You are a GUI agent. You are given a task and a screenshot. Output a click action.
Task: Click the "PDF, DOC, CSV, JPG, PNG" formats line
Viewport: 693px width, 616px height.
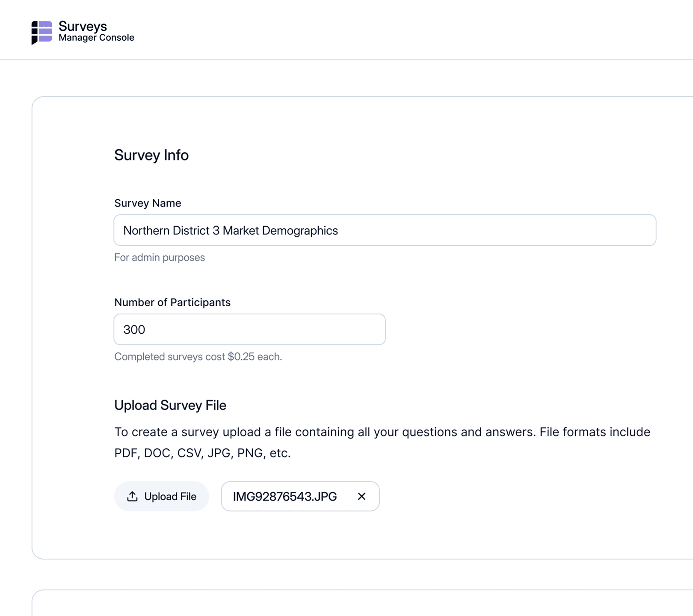[202, 453]
